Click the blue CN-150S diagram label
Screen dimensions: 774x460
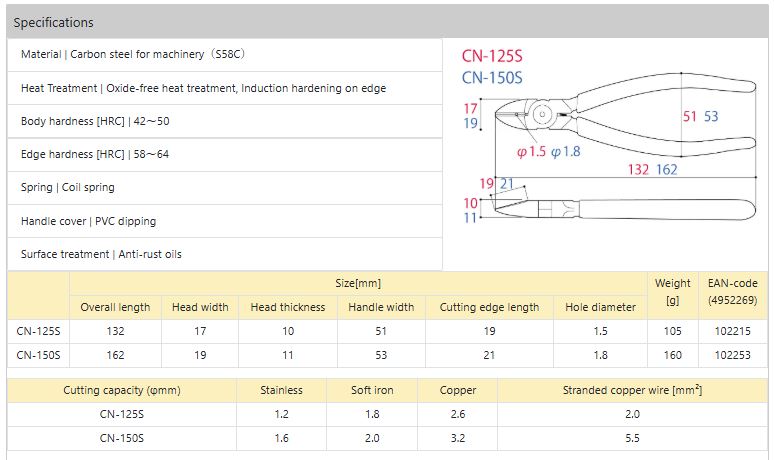coord(492,78)
